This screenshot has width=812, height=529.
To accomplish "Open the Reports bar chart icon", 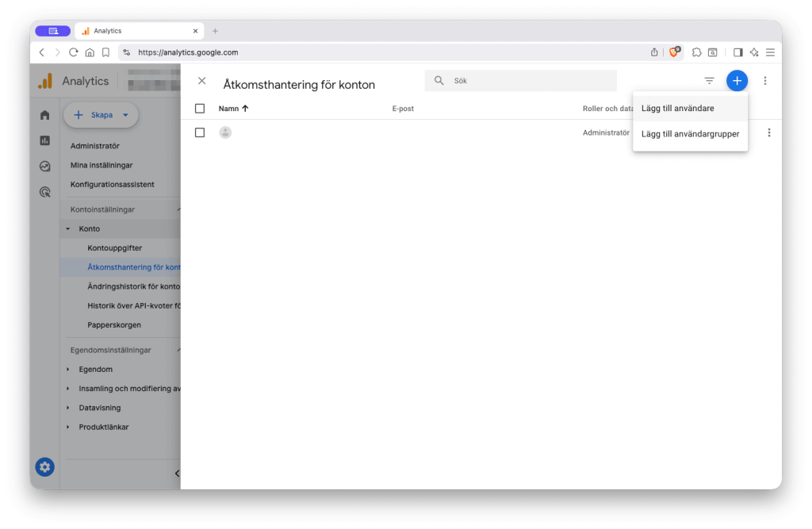I will tap(45, 140).
